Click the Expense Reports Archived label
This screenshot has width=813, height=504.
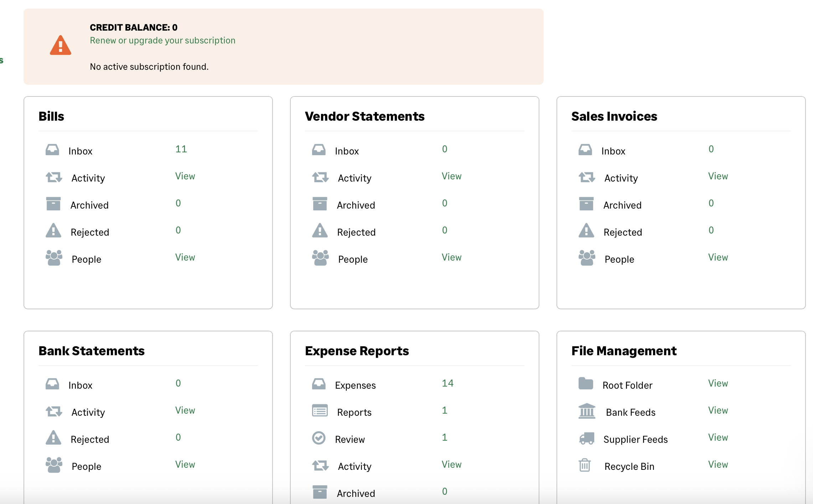tap(356, 493)
